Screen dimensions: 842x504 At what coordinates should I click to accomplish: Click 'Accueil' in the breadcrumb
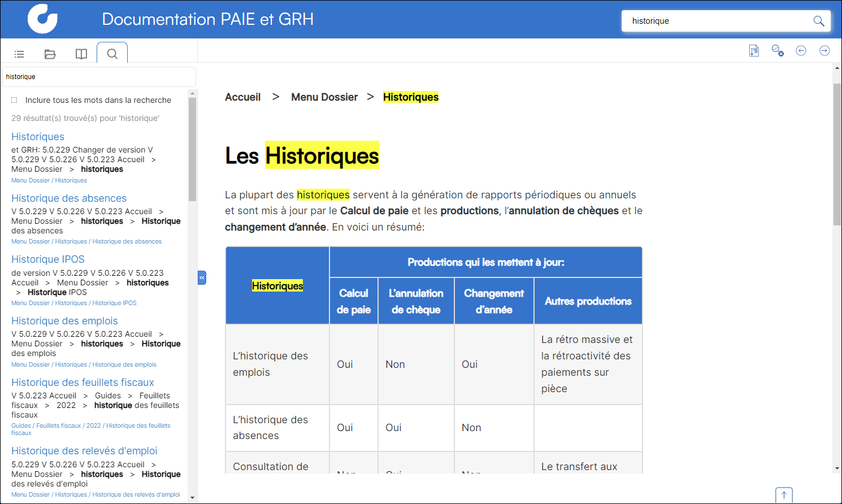point(242,97)
